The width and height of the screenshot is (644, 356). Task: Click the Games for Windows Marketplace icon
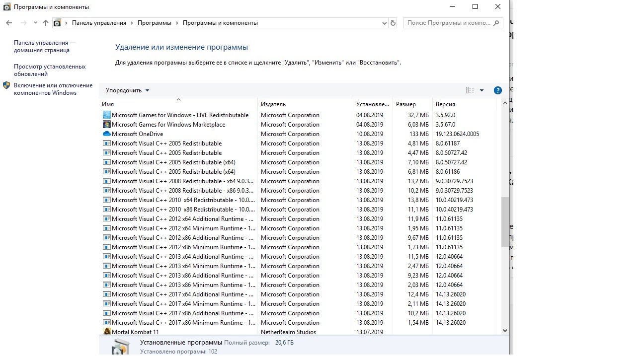point(106,125)
